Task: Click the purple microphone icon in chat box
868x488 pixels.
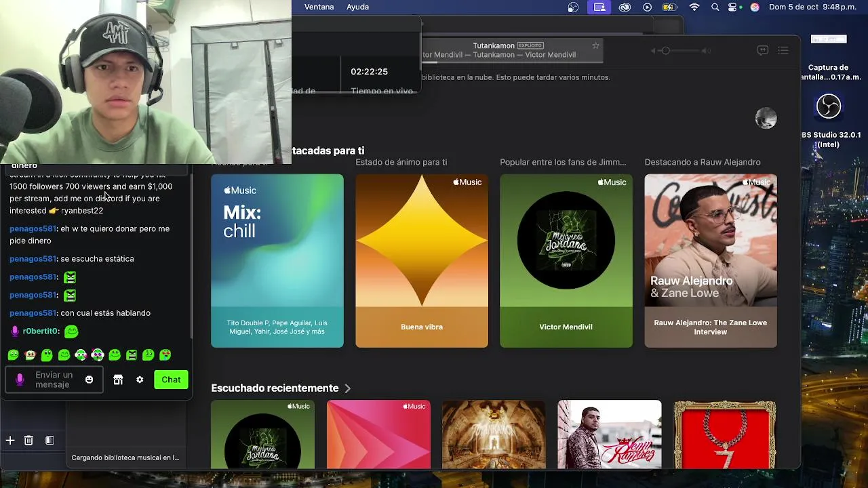Action: click(x=20, y=380)
